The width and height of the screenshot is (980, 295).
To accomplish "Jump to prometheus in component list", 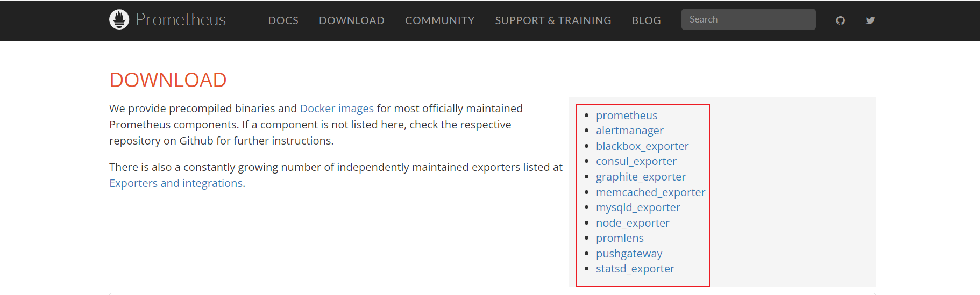I will coord(626,116).
